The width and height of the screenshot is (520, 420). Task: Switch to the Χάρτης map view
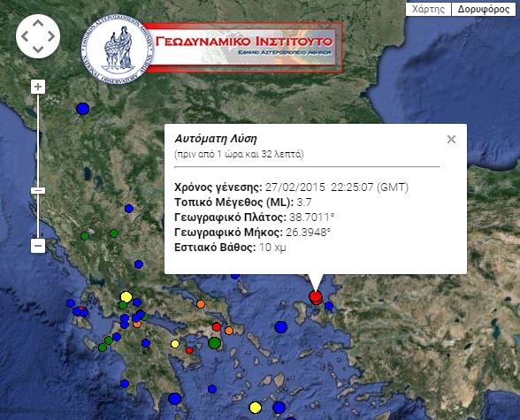(428, 9)
